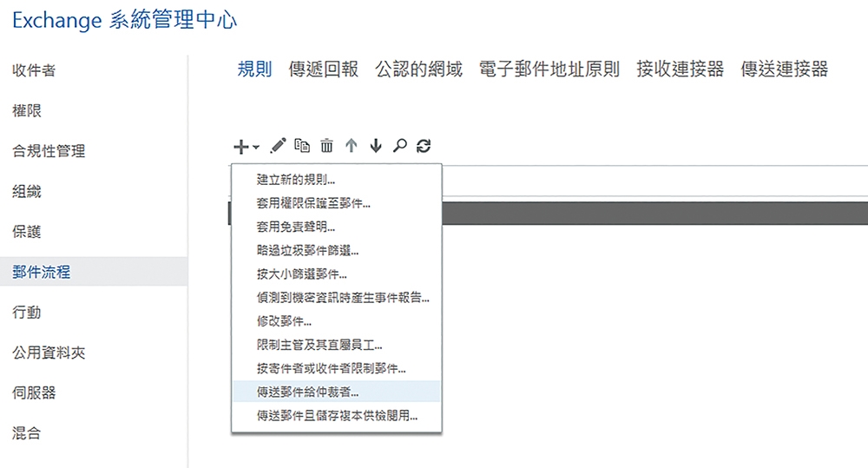868x468 pixels.
Task: Click the magnifier search icon
Action: (x=399, y=146)
